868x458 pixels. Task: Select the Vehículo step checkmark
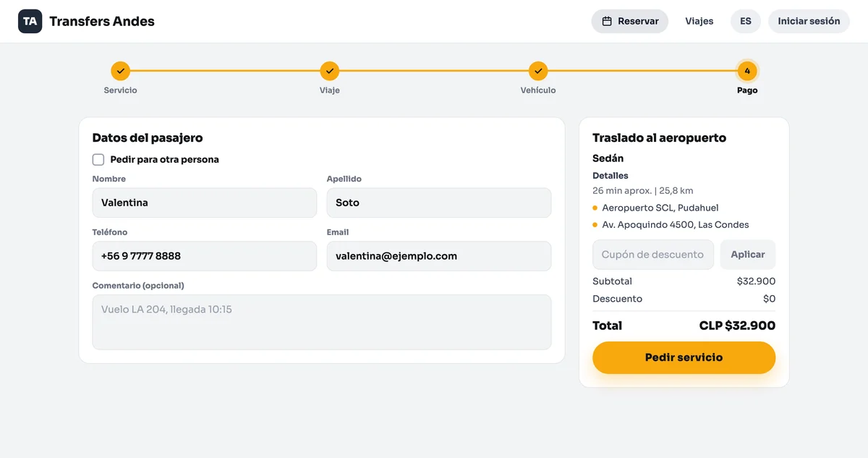coord(538,71)
